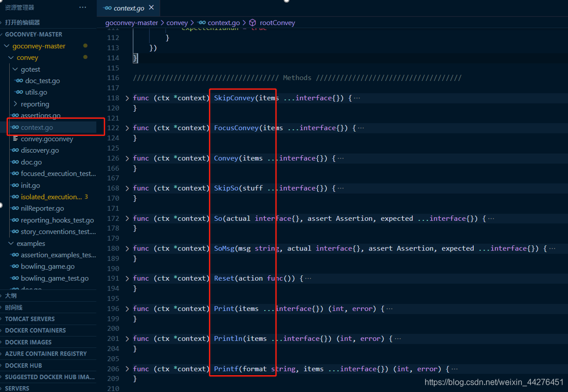Image resolution: width=568 pixels, height=392 pixels.
Task: Open convey.goconvey file
Action: point(47,139)
